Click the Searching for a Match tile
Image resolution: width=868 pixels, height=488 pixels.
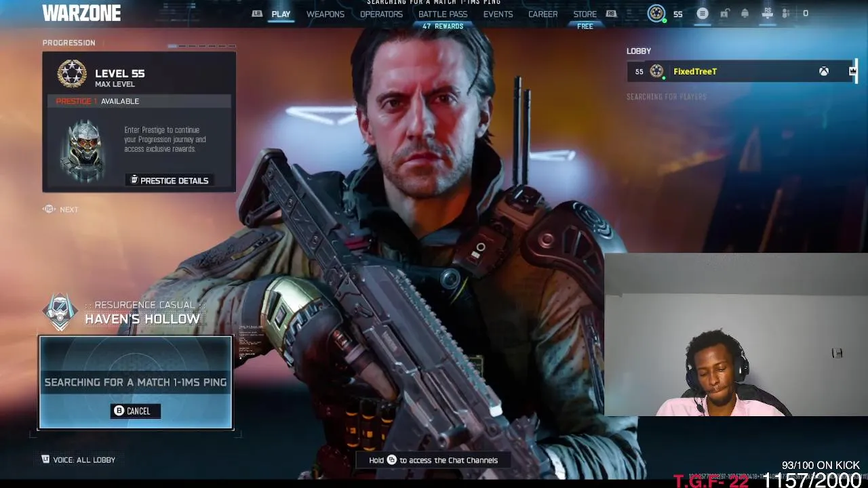tap(136, 383)
